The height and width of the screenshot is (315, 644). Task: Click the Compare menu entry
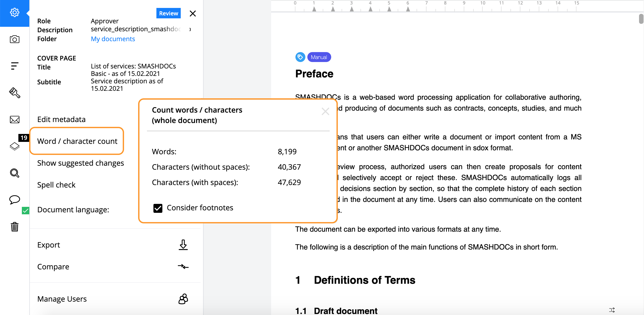pyautogui.click(x=53, y=267)
